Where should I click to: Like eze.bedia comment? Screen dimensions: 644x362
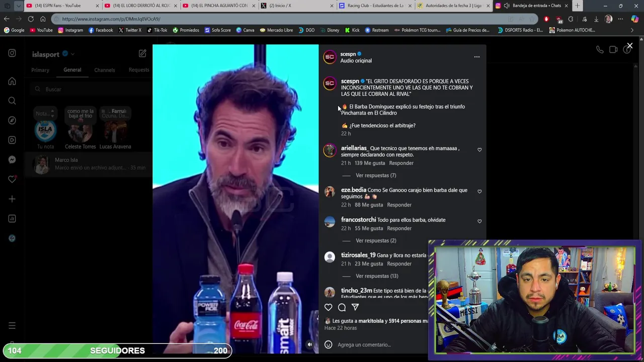click(x=479, y=192)
